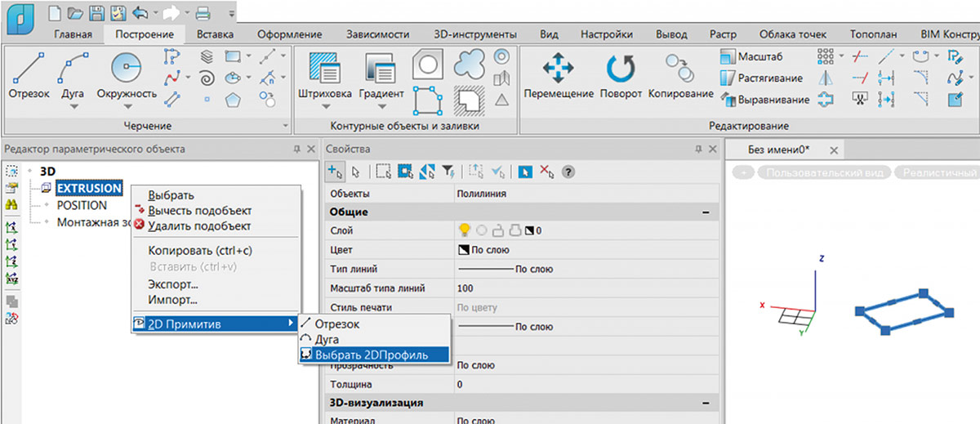980x424 pixels.
Task: Open the 3D-инструменты ribbon tab
Action: point(474,34)
